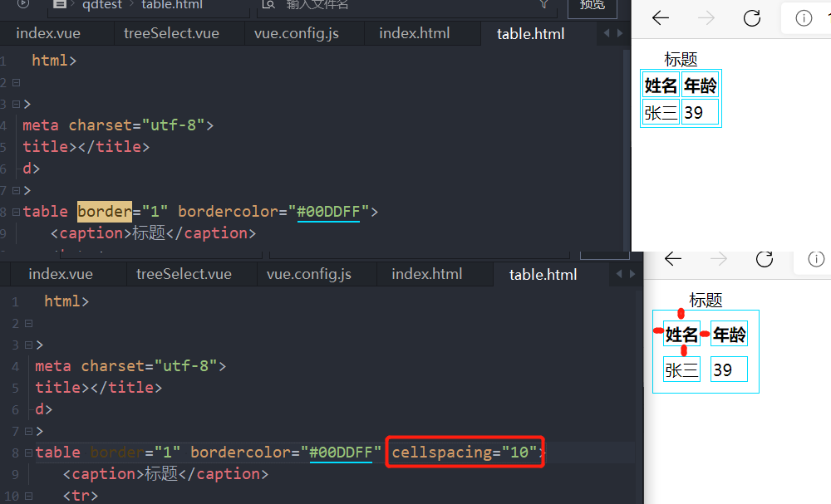Collapse the tr fold marker at line 10
The width and height of the screenshot is (831, 504).
point(28,496)
